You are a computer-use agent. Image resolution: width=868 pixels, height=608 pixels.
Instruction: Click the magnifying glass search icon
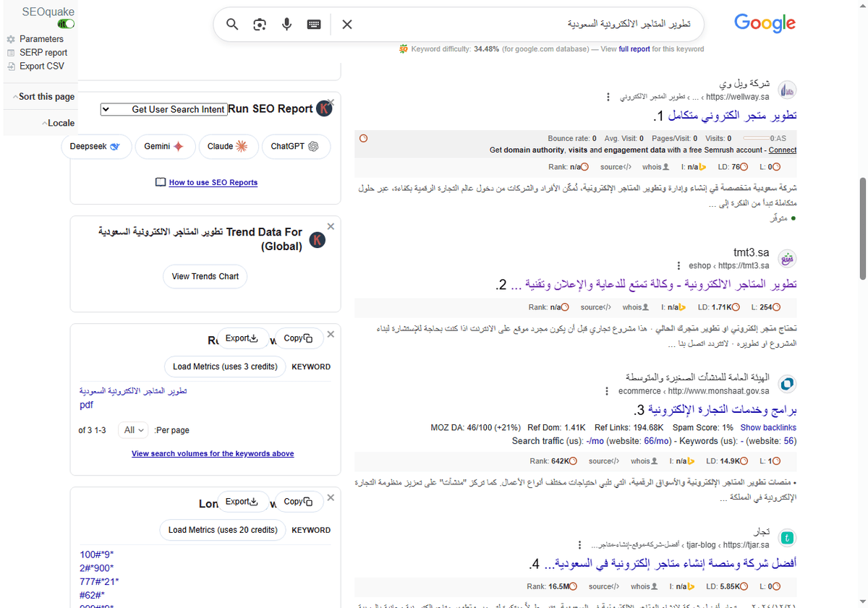pyautogui.click(x=232, y=24)
